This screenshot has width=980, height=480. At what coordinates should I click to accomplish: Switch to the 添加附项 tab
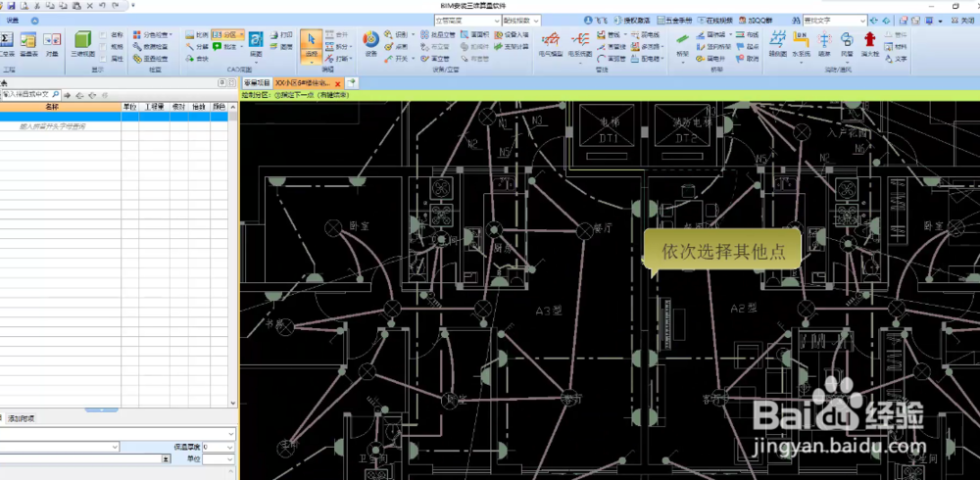[22, 418]
